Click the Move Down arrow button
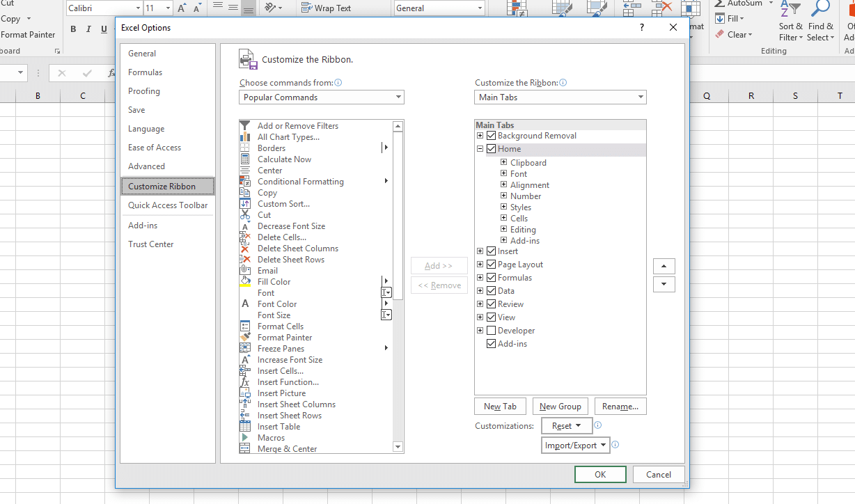Viewport: 855px width, 504px height. tap(664, 284)
